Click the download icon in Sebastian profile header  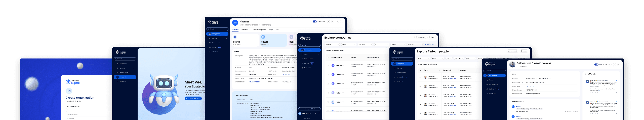click(x=610, y=65)
